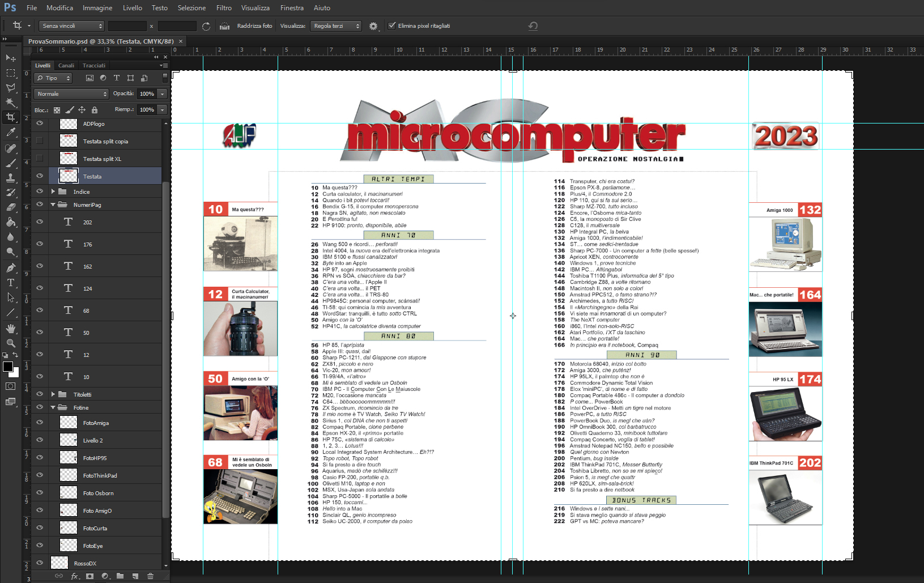
Task: Select the Foto Osborn layer
Action: tap(98, 493)
